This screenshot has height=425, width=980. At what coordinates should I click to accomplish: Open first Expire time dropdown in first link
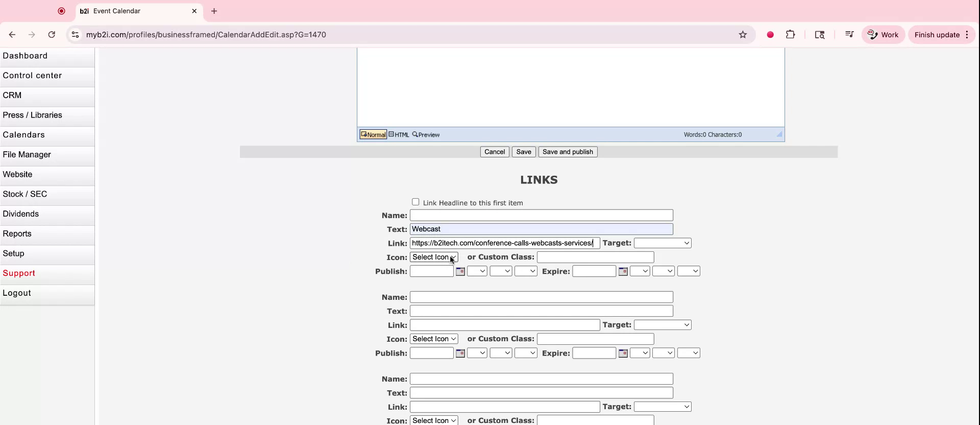click(640, 271)
